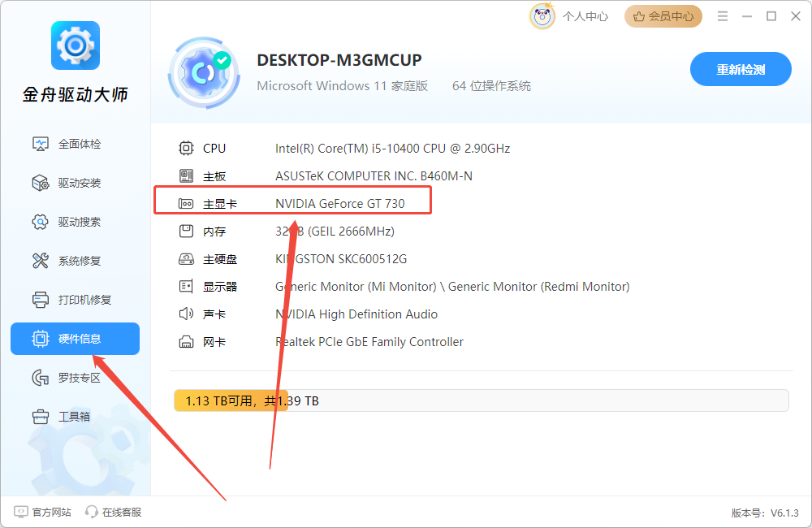Screen dimensions: 812x528
Task: Click the 驱动安装 box icon
Action: coord(41,183)
